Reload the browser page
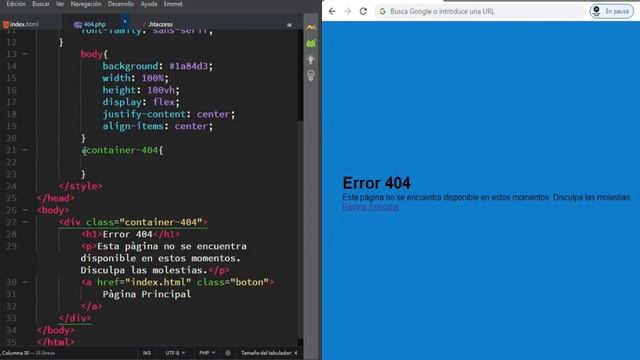The height and width of the screenshot is (360, 640). tap(363, 11)
